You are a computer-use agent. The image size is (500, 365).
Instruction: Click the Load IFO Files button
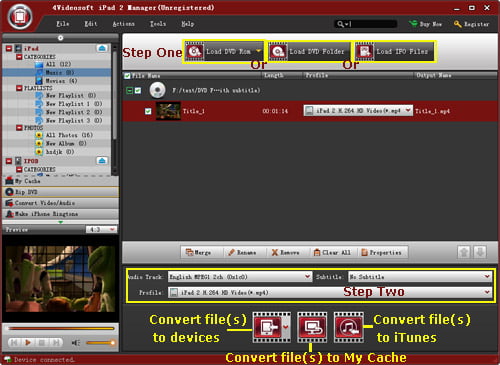point(395,52)
